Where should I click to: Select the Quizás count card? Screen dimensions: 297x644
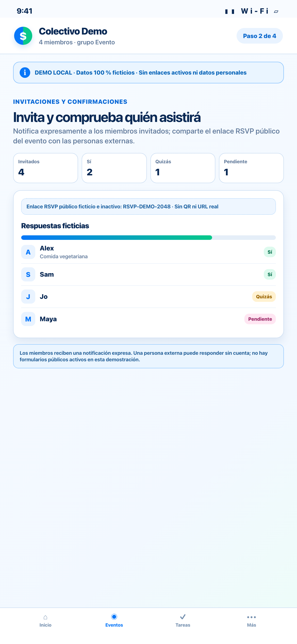pos(183,168)
